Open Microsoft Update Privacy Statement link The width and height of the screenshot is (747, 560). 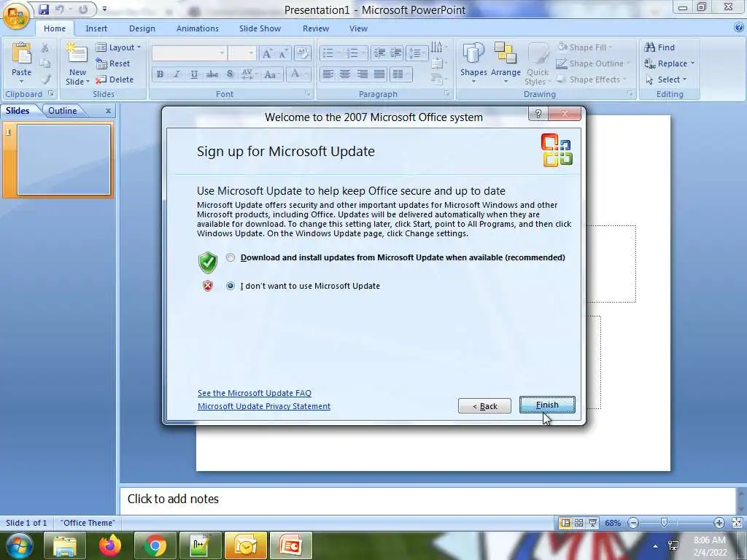click(264, 406)
